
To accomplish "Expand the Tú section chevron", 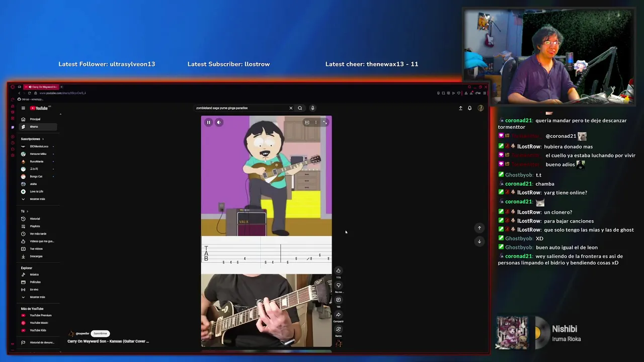I will pos(27,211).
